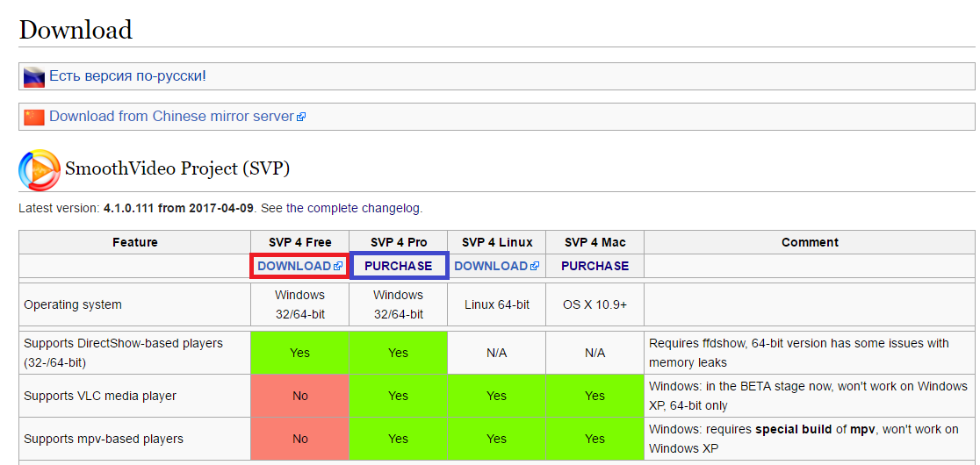The image size is (980, 465).
Task: Click the Russian flag icon
Action: click(33, 77)
